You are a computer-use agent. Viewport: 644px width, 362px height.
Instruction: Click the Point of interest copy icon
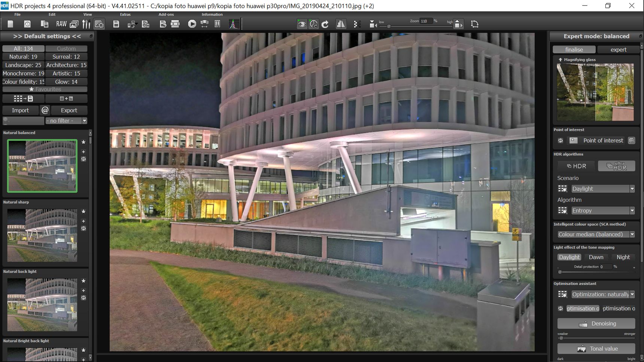tap(632, 141)
